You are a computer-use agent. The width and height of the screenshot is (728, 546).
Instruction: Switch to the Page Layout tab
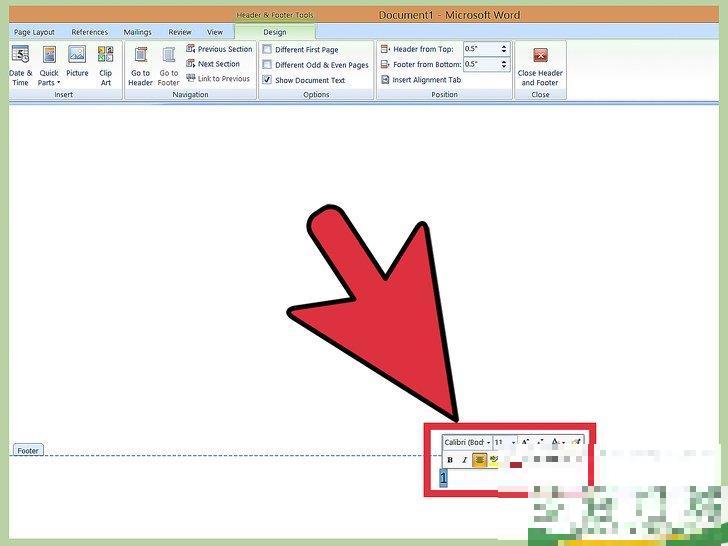34,32
